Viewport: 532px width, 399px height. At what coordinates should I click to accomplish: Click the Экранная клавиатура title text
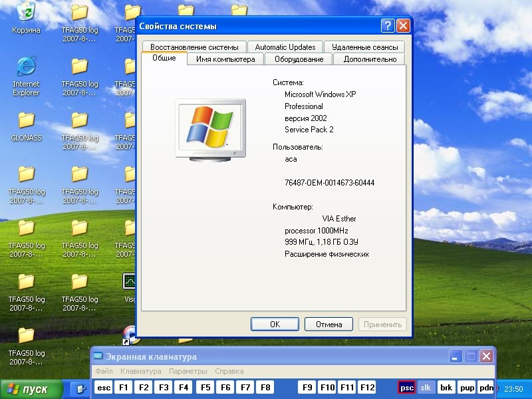tap(151, 356)
